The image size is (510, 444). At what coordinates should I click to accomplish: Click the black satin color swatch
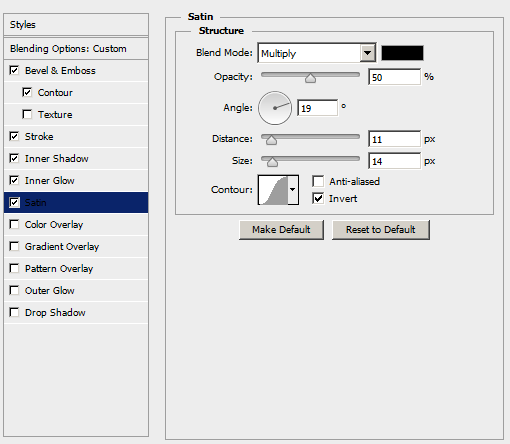(x=402, y=53)
